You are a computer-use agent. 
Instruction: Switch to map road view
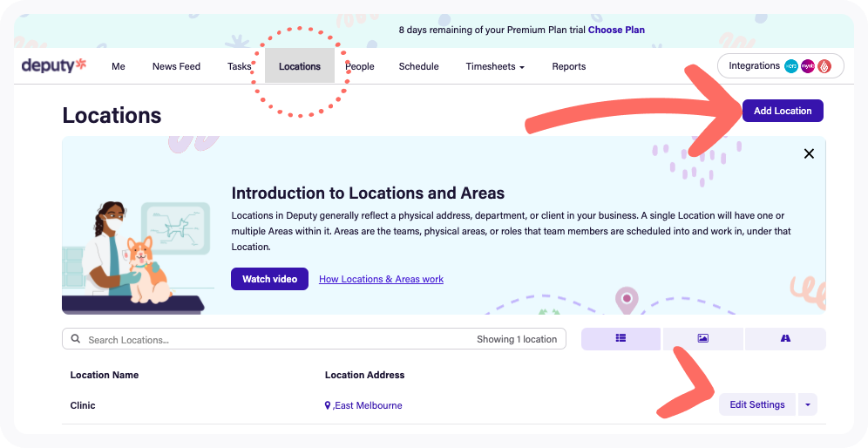point(785,339)
